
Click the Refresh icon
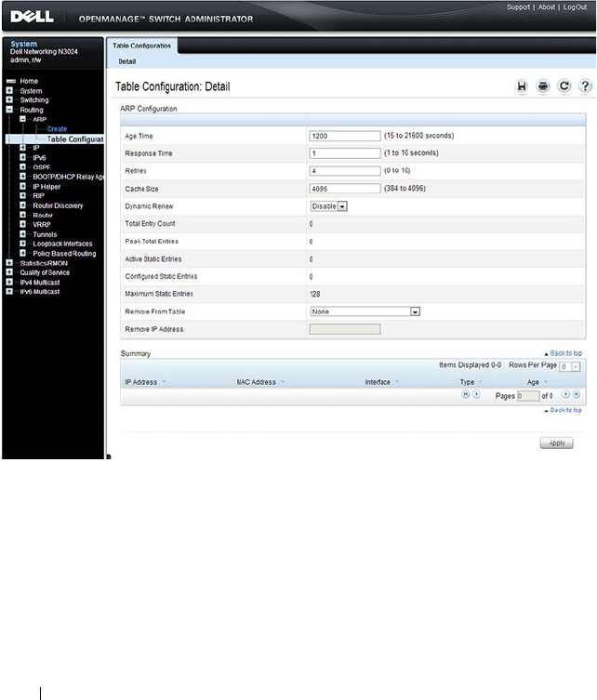(x=564, y=86)
